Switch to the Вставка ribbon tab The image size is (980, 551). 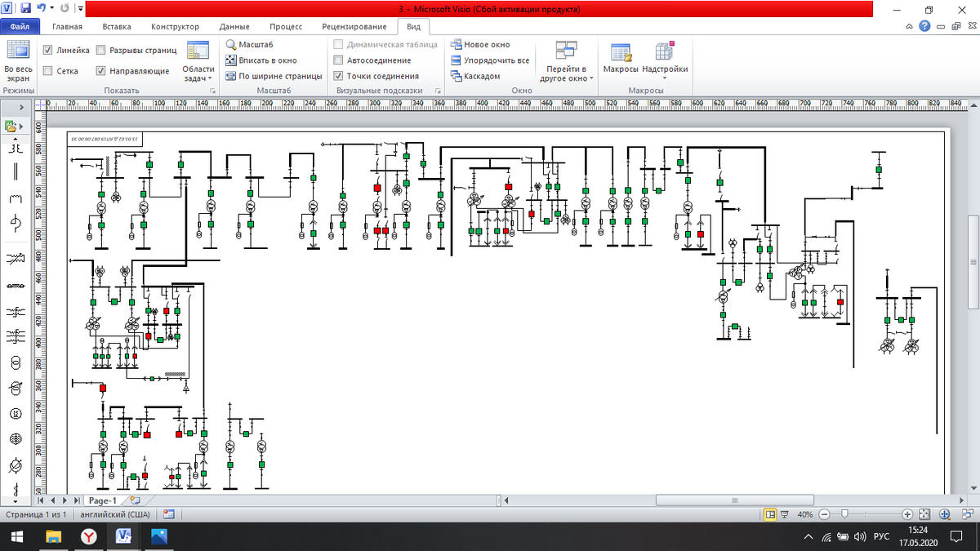(x=118, y=27)
